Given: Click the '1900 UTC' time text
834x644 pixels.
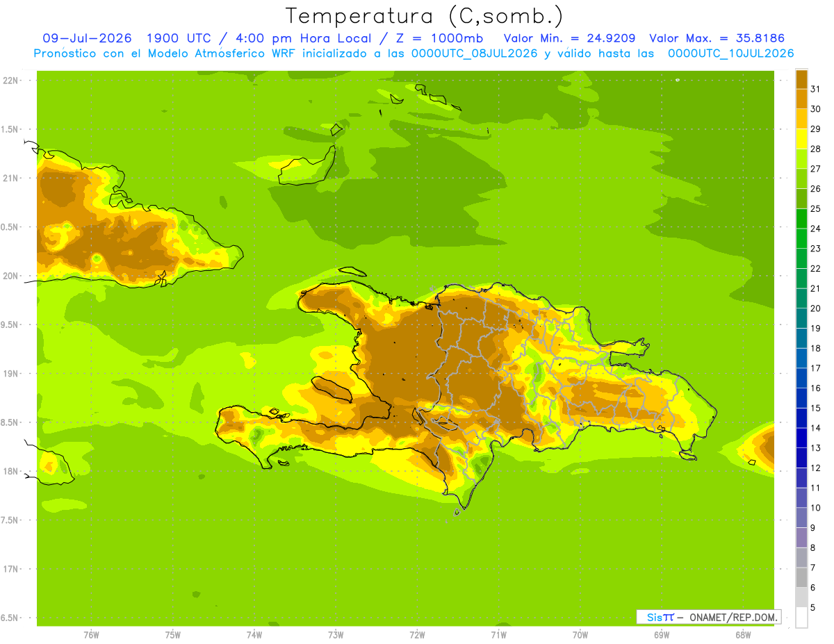Looking at the screenshot, I should (x=180, y=38).
